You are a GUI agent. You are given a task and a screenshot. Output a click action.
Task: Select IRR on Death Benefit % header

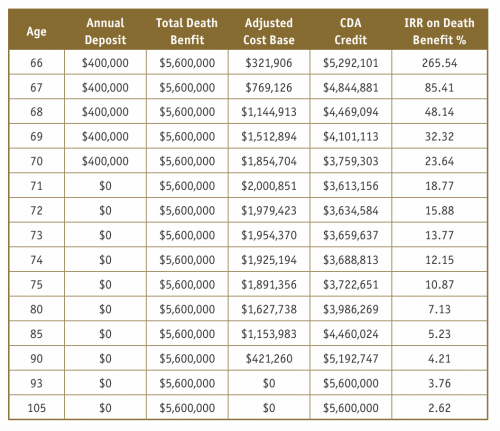[x=439, y=31]
